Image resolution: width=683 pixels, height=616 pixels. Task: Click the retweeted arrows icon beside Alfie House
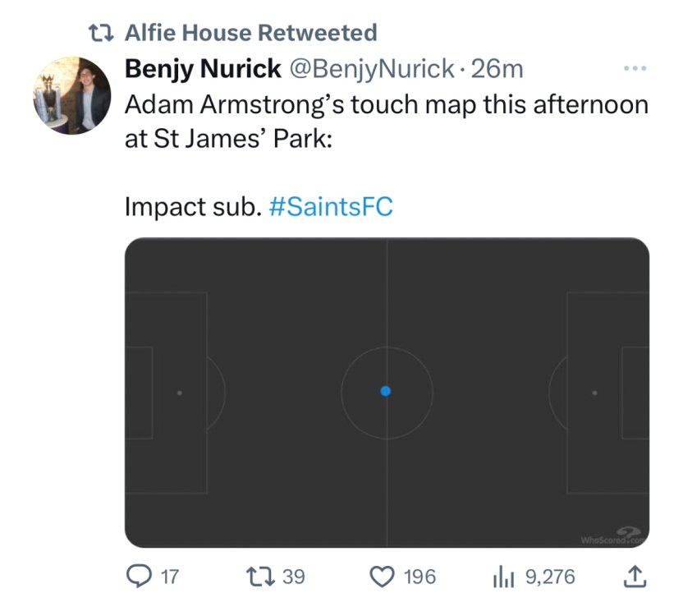point(101,33)
